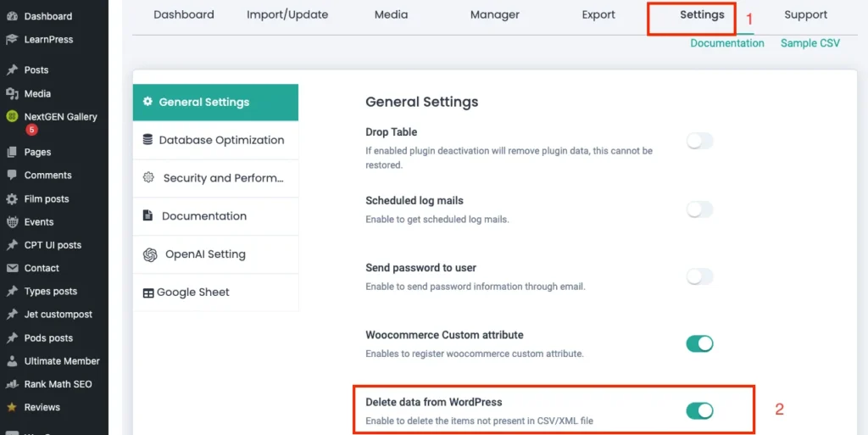The width and height of the screenshot is (868, 435).
Task: Click the LearnPress graduation cap icon
Action: (x=12, y=39)
